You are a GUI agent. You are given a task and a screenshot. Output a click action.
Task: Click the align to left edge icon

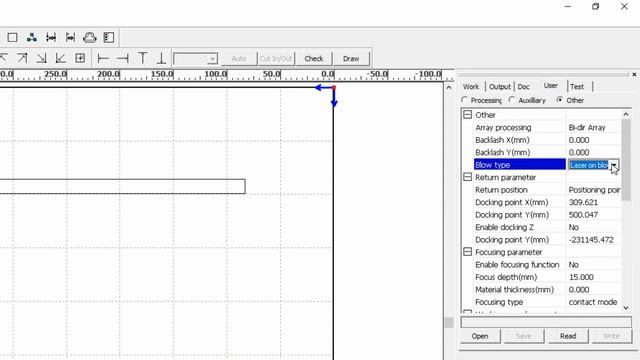click(x=103, y=58)
